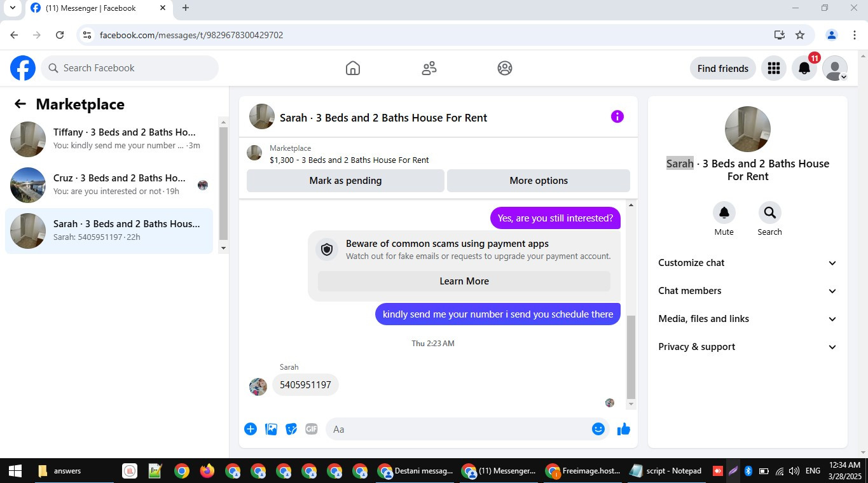Select the Sarah conversation in the list
The height and width of the screenshot is (483, 868).
109,231
